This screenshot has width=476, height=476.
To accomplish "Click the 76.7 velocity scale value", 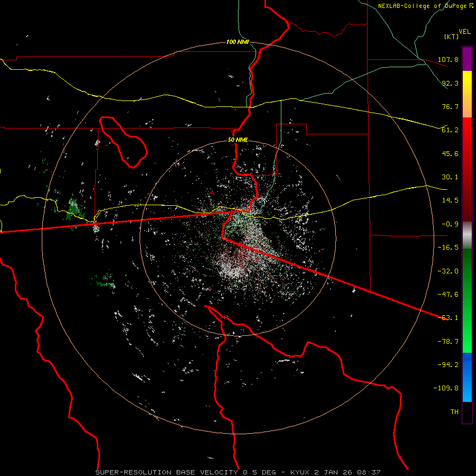I will point(450,106).
